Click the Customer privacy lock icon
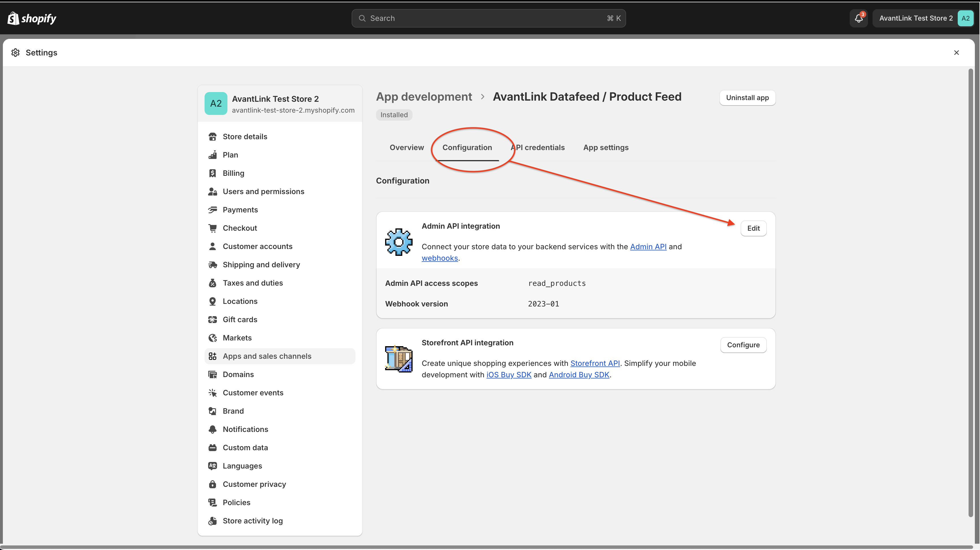This screenshot has height=550, width=980. [212, 484]
